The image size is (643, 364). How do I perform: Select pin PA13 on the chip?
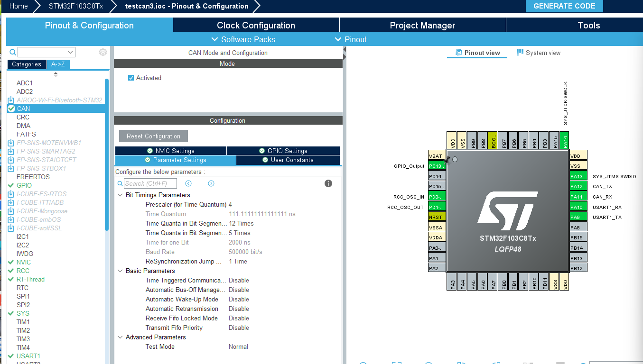point(578,176)
